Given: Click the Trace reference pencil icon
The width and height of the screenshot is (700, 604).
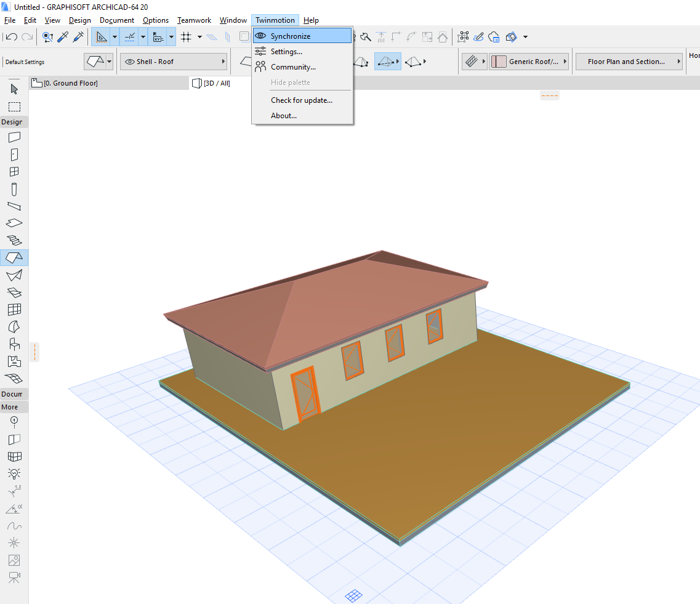Looking at the screenshot, I should click(478, 37).
